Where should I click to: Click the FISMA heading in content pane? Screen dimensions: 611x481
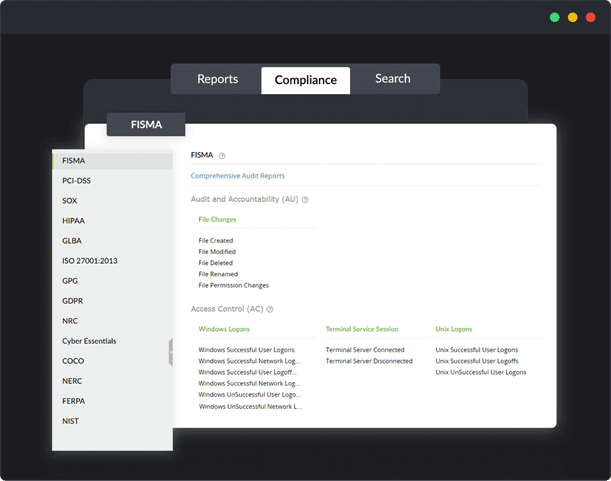click(202, 155)
